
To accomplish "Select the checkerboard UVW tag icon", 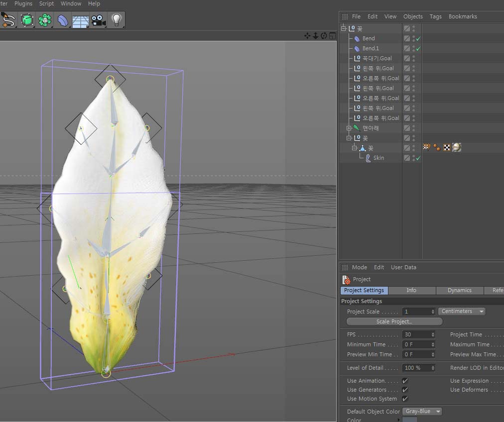I will 446,147.
